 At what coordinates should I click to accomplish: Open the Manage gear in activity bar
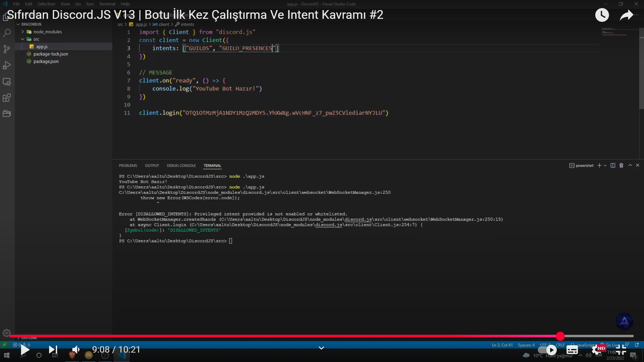tap(7, 333)
